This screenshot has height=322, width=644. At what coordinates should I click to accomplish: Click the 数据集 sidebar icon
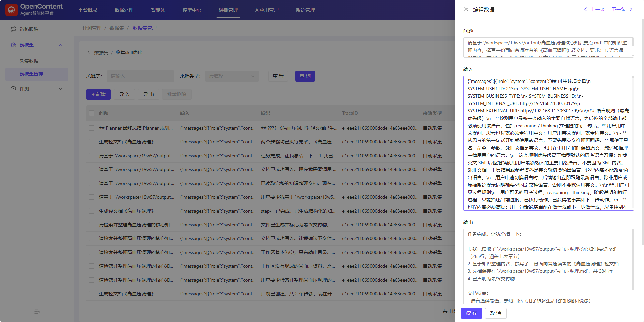[x=13, y=45]
